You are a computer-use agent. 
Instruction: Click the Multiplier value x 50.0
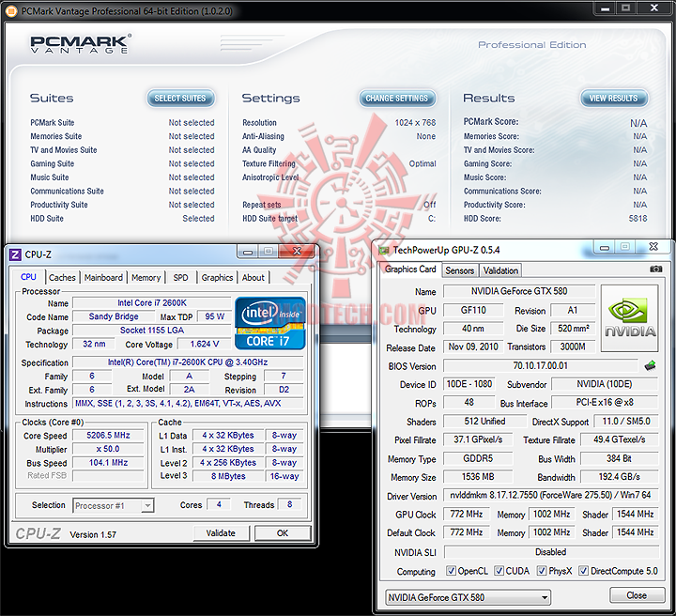click(108, 449)
